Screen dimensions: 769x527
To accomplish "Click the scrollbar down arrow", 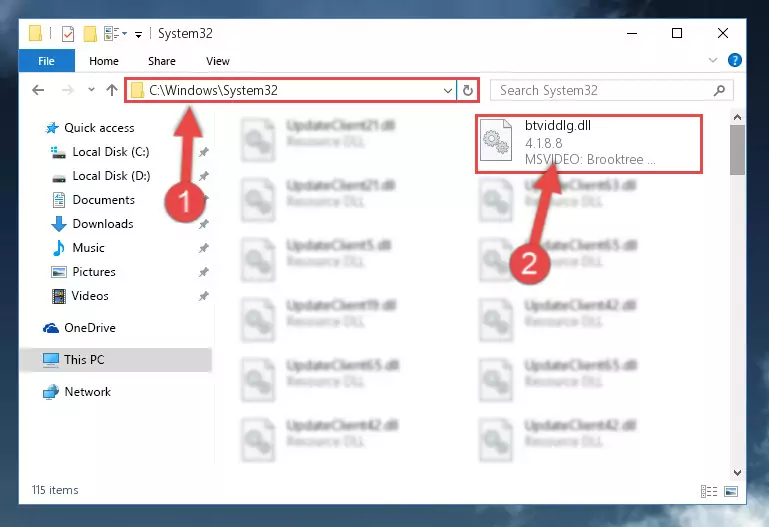I will coord(737,473).
